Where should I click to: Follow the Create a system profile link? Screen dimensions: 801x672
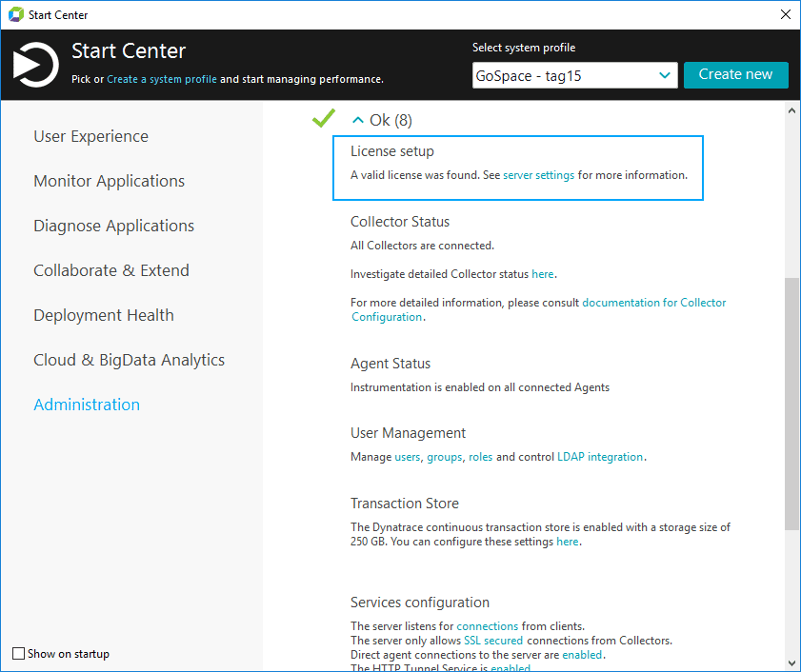[x=161, y=79]
